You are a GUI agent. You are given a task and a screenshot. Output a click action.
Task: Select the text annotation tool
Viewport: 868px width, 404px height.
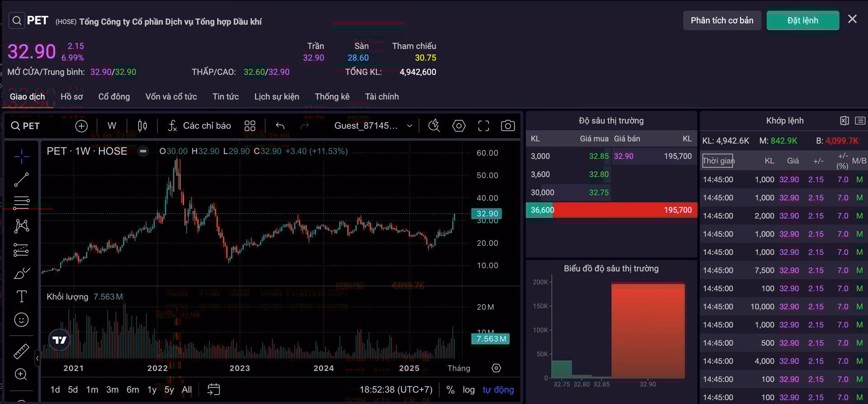point(21,296)
